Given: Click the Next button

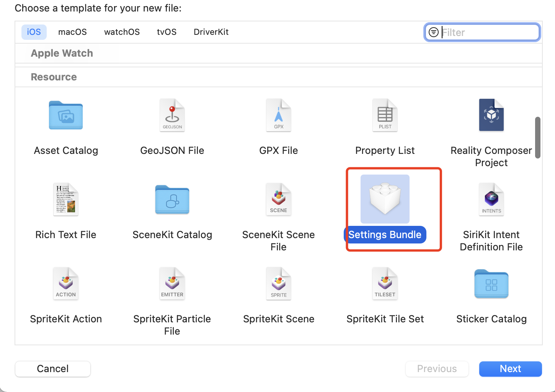Looking at the screenshot, I should pos(511,369).
